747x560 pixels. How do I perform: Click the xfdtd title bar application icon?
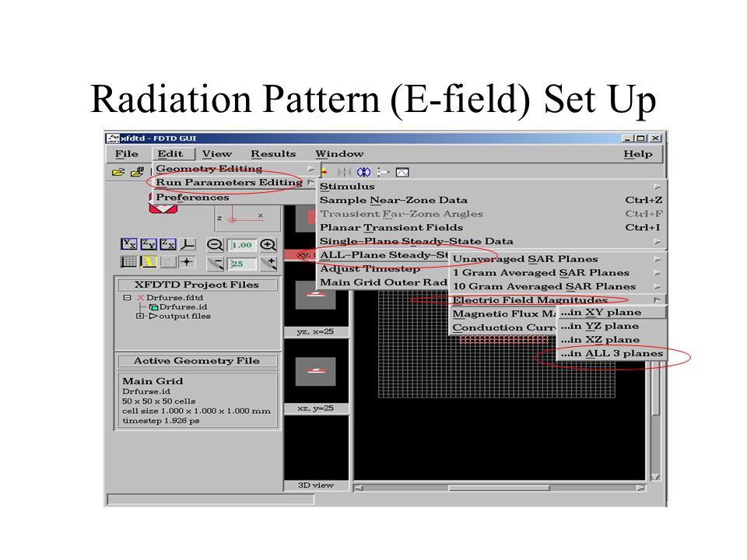pyautogui.click(x=113, y=138)
